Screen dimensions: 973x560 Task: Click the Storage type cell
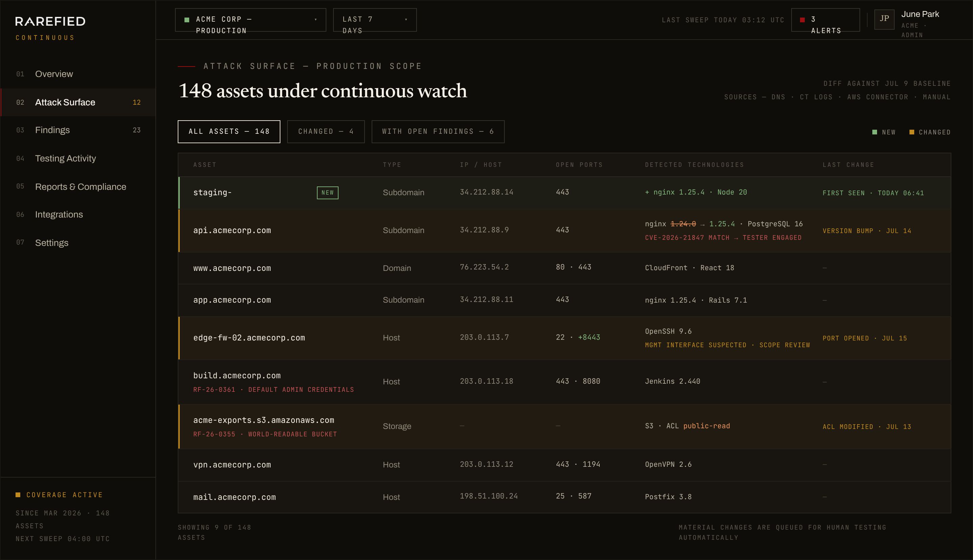(397, 426)
